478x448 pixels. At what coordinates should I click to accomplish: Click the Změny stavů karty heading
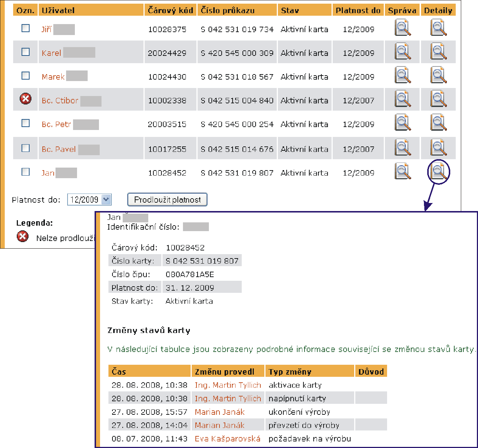click(149, 330)
